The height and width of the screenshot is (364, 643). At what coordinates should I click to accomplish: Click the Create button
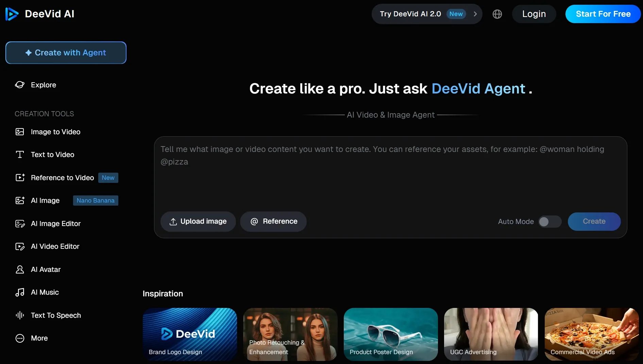coord(594,222)
